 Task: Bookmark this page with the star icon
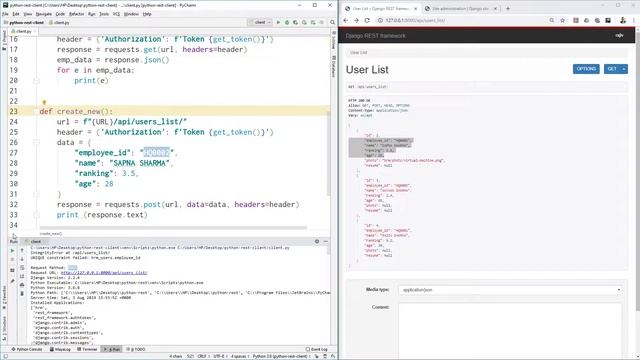tap(562, 20)
